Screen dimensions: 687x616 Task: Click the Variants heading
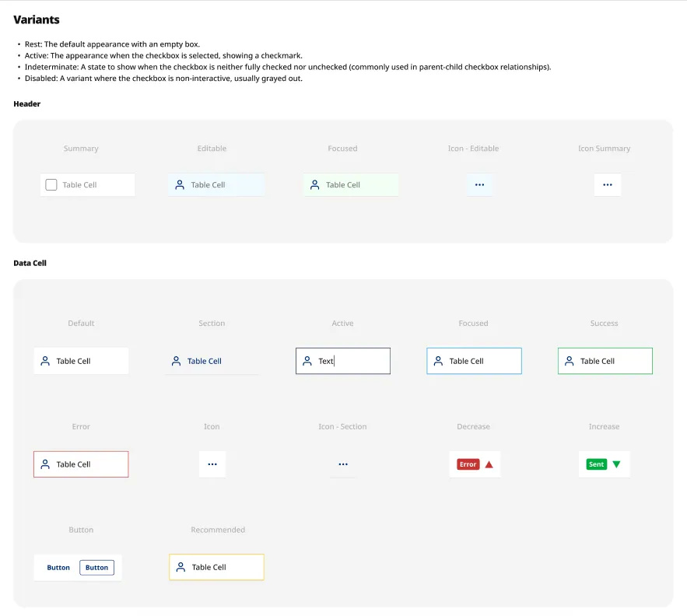[x=37, y=19]
